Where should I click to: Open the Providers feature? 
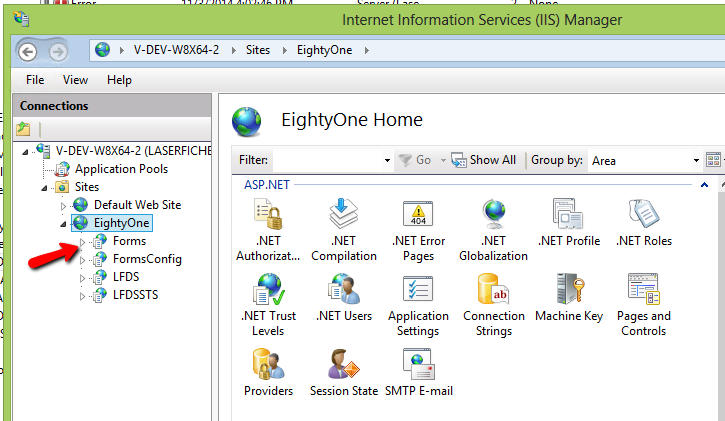point(268,372)
